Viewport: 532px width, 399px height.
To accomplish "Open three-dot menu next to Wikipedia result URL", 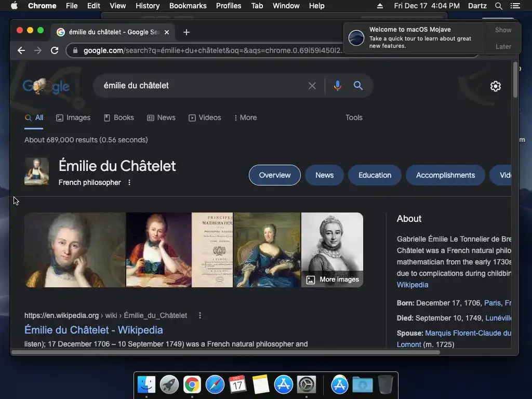I will pos(200,315).
